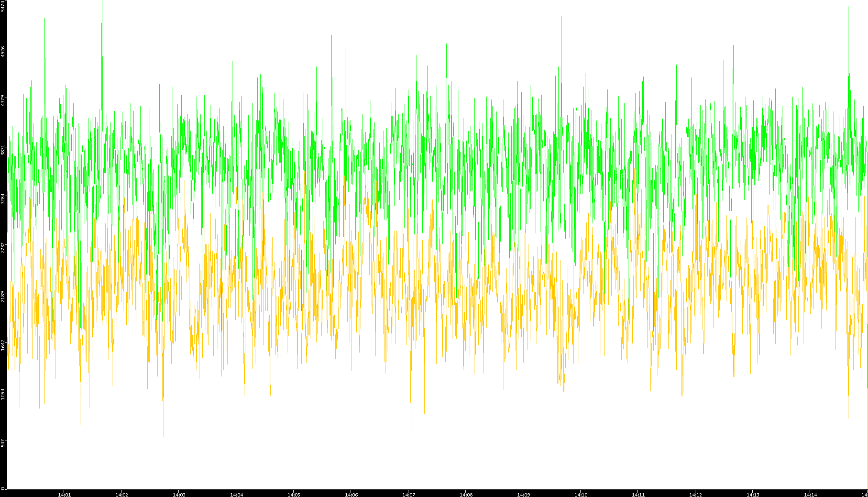Click the 5474 value axis label
The height and width of the screenshot is (497, 868).
tap(3, 6)
